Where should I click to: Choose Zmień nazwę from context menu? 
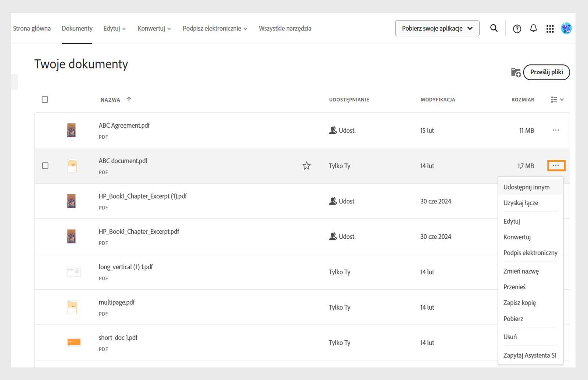[x=521, y=271]
